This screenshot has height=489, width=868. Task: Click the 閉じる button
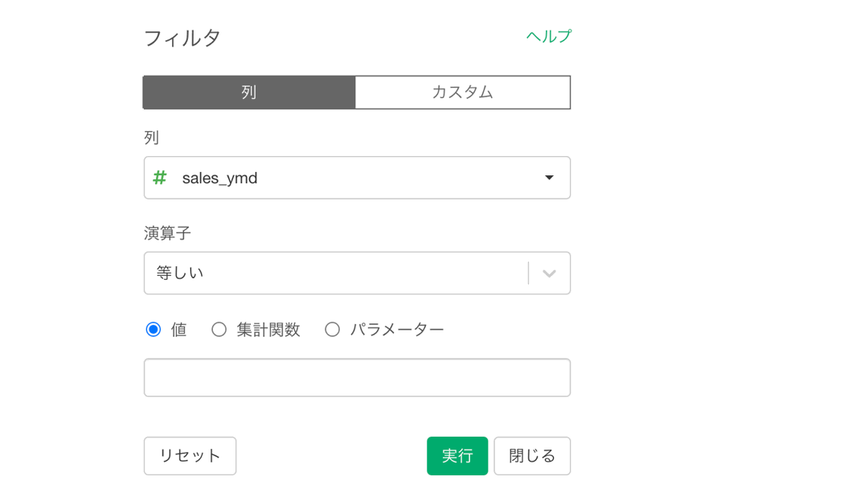point(532,456)
